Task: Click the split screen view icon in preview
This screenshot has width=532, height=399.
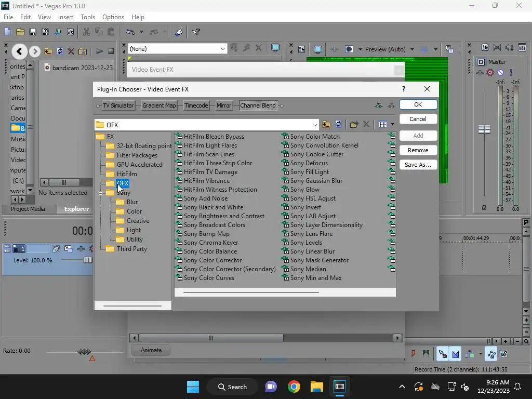Action: [349, 49]
